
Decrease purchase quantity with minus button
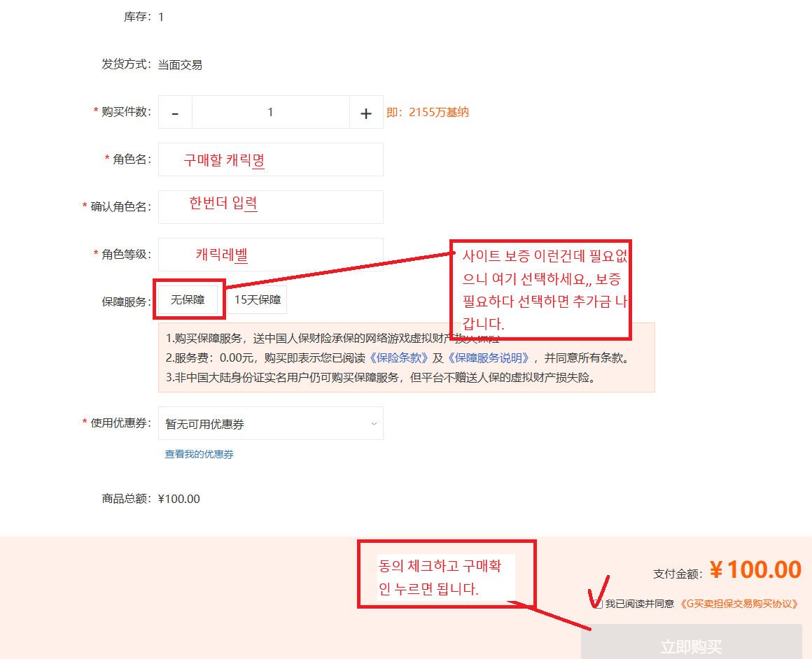pos(175,112)
